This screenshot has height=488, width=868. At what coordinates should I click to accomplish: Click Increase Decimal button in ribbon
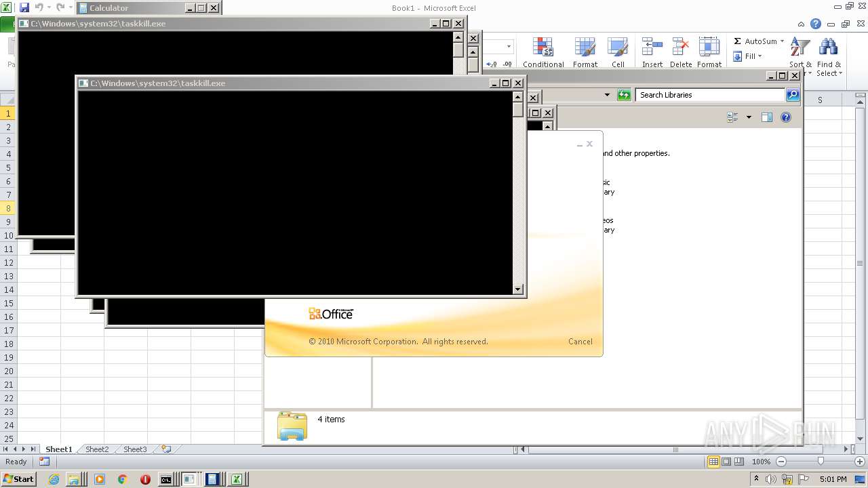[x=492, y=64]
